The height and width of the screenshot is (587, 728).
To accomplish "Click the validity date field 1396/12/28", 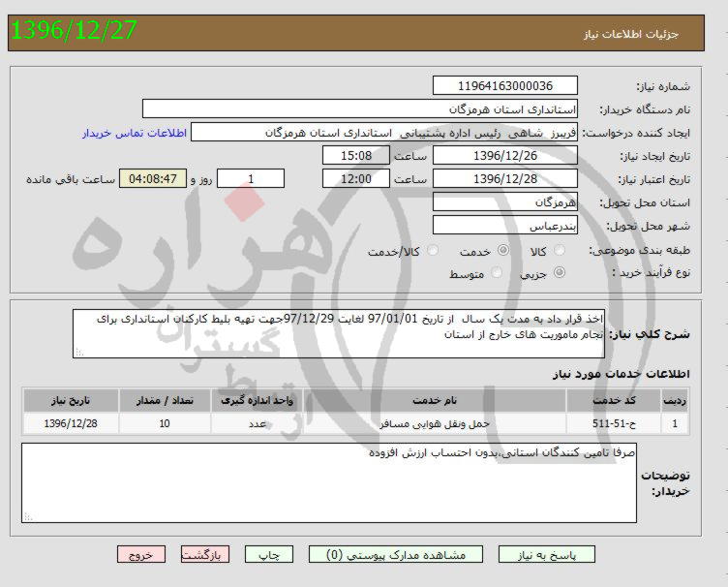I will coord(505,179).
